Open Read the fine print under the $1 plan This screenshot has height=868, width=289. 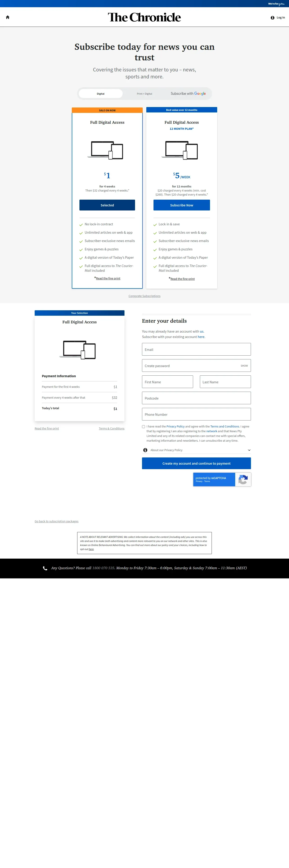[x=108, y=278]
